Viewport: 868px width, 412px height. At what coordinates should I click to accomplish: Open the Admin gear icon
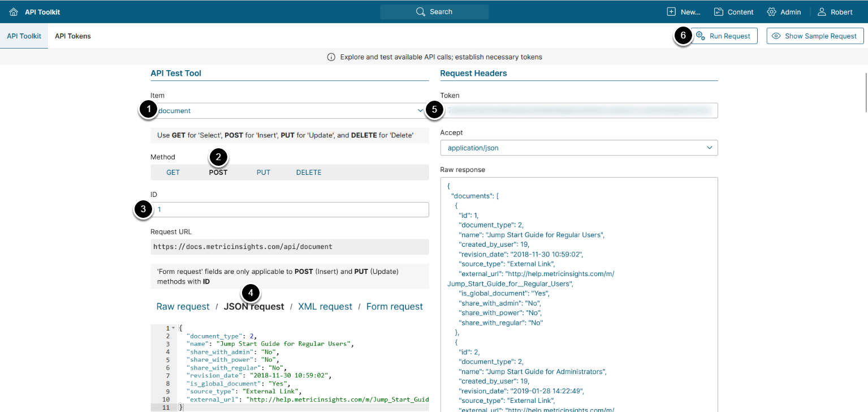click(x=771, y=12)
